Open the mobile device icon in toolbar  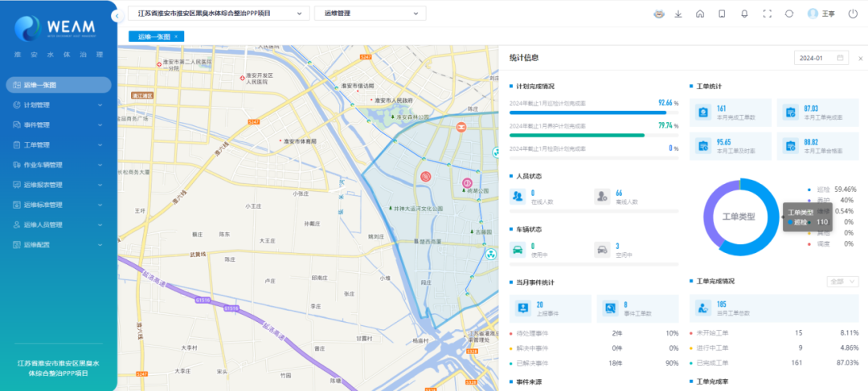tap(722, 14)
